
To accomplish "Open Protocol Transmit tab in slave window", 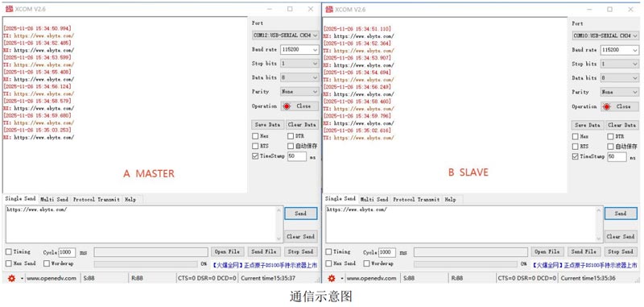I will pyautogui.click(x=416, y=199).
